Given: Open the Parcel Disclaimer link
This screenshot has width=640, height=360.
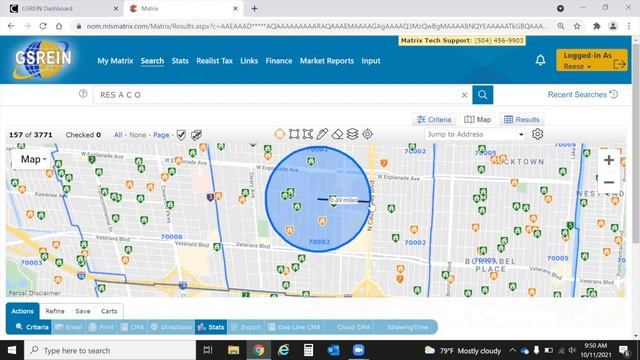Looking at the screenshot, I should 34,293.
